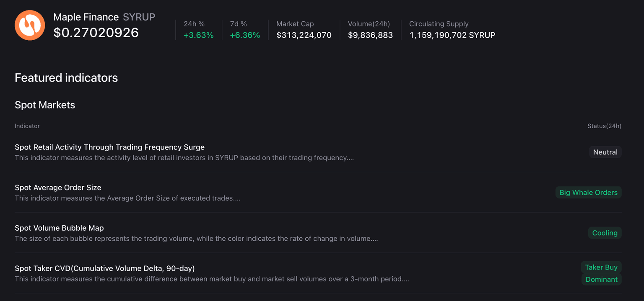The height and width of the screenshot is (301, 644).
Task: Click the $0.27020926 price value
Action: point(96,33)
